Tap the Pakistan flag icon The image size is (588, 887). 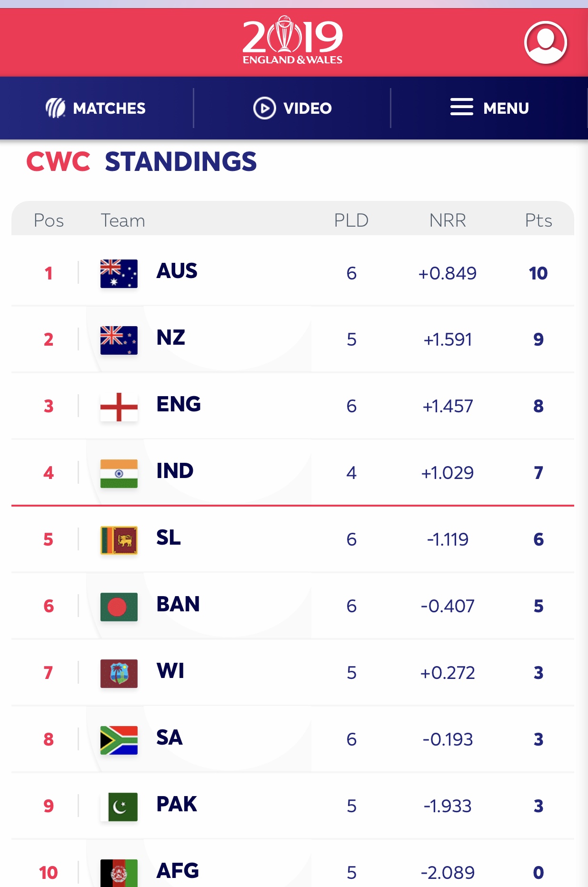[x=119, y=807]
